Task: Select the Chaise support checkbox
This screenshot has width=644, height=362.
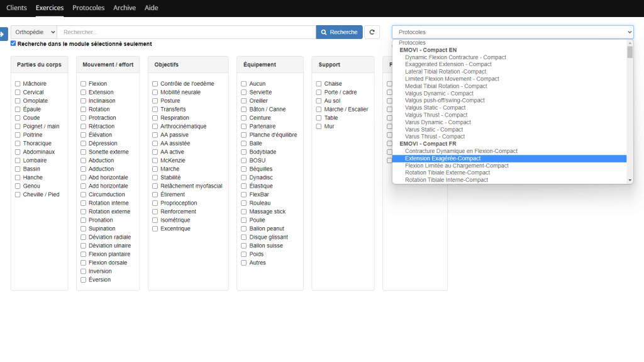Action: coord(319,84)
